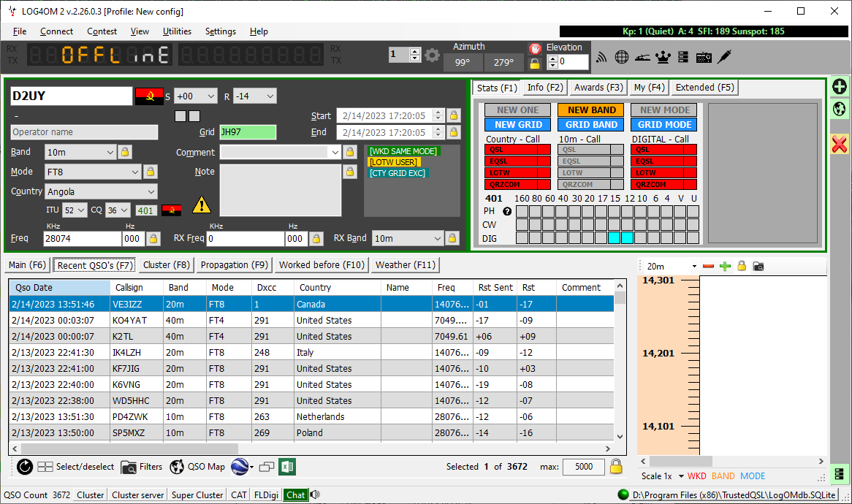The width and height of the screenshot is (852, 504).
Task: Toggle the lock next to RX Freq field
Action: click(316, 238)
